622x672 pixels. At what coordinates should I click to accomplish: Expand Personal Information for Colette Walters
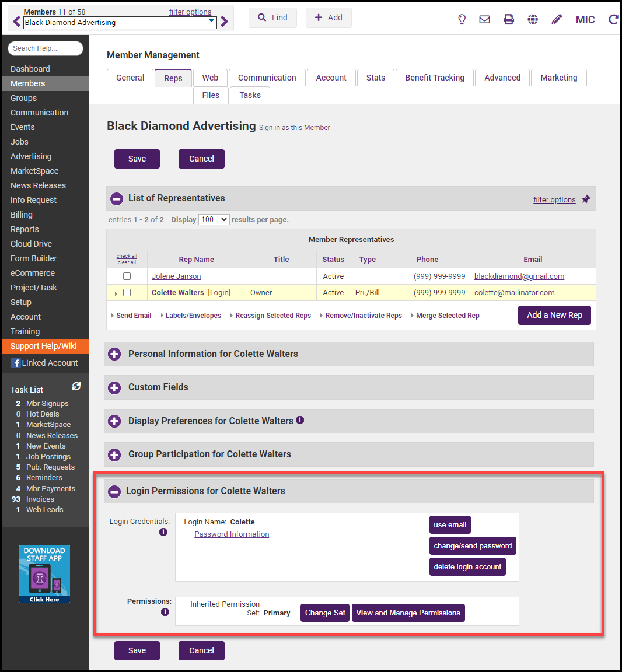(115, 354)
